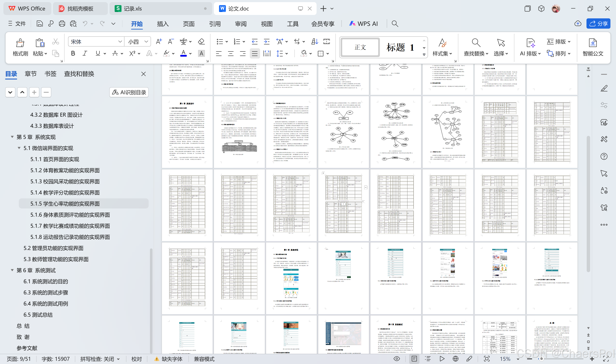Viewport: 616px width, 364px height.
Task: Switch to Bookmarks (书签) panel tab
Action: [x=50, y=73]
